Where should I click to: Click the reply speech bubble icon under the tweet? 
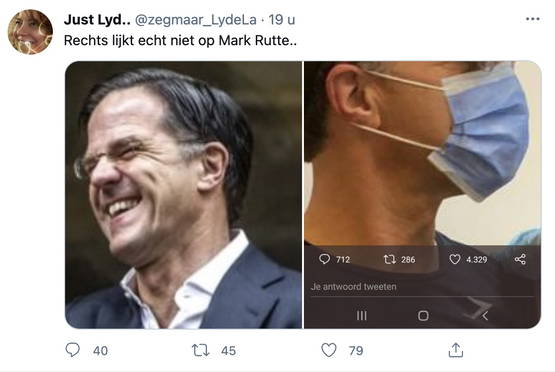click(73, 350)
